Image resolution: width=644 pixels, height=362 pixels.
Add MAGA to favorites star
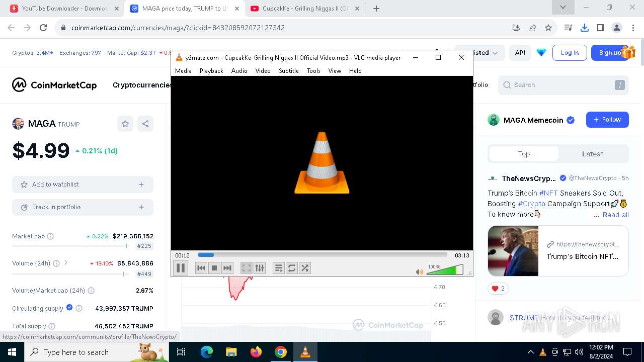tap(125, 124)
